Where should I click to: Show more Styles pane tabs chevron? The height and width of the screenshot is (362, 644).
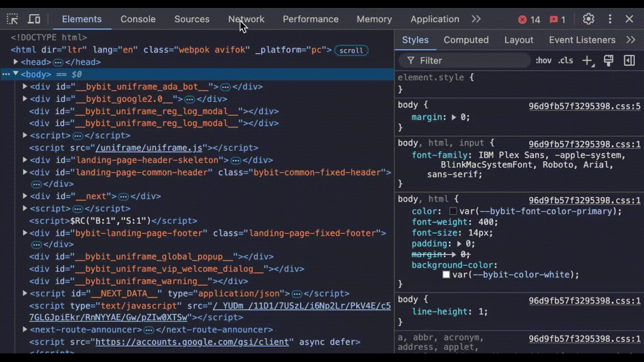631,40
